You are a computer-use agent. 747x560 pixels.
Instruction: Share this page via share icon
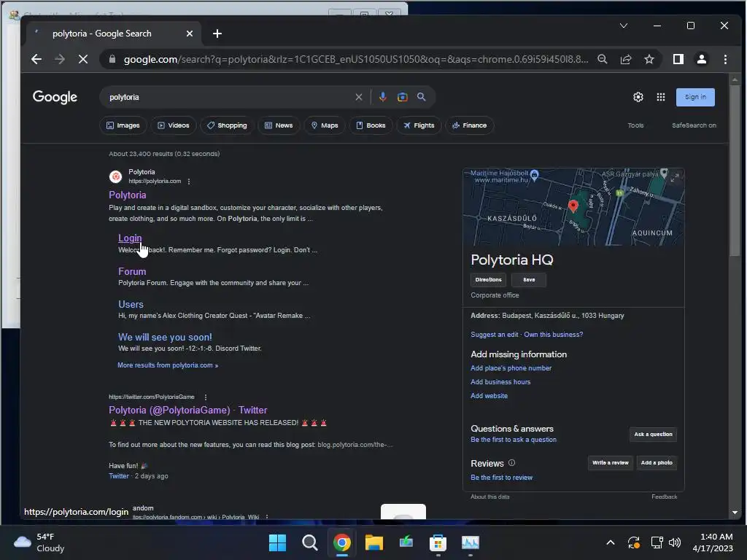click(x=626, y=59)
